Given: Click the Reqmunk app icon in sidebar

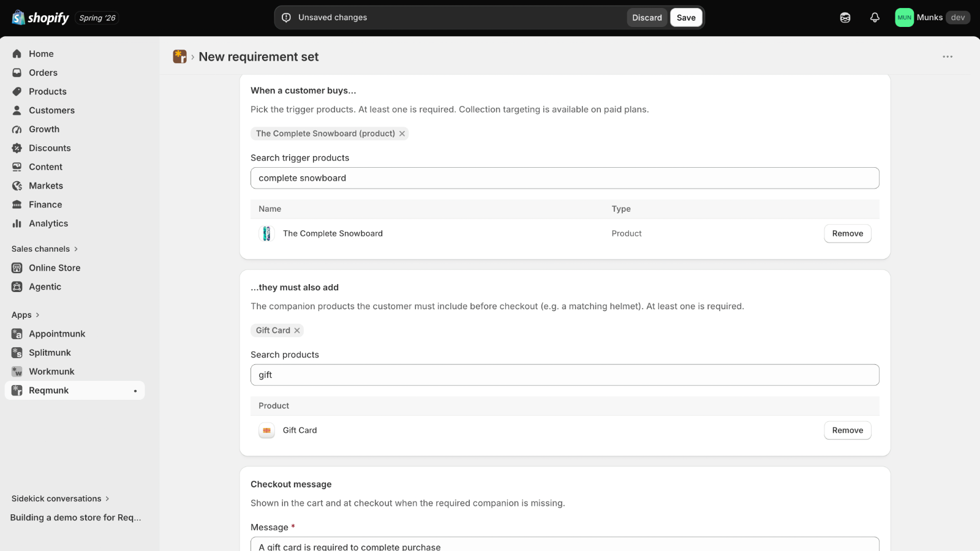Looking at the screenshot, I should coord(17,391).
